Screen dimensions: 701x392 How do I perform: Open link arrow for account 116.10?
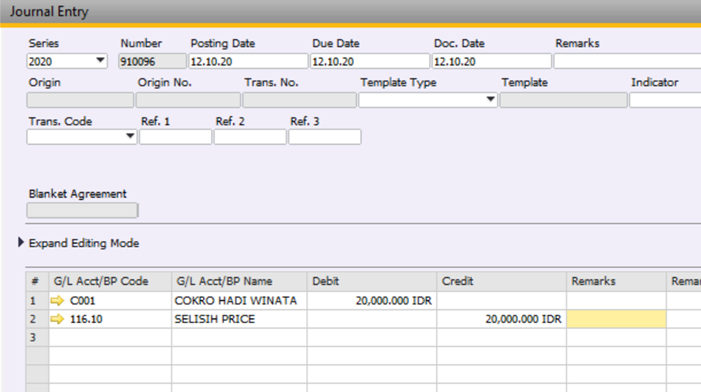pyautogui.click(x=57, y=319)
